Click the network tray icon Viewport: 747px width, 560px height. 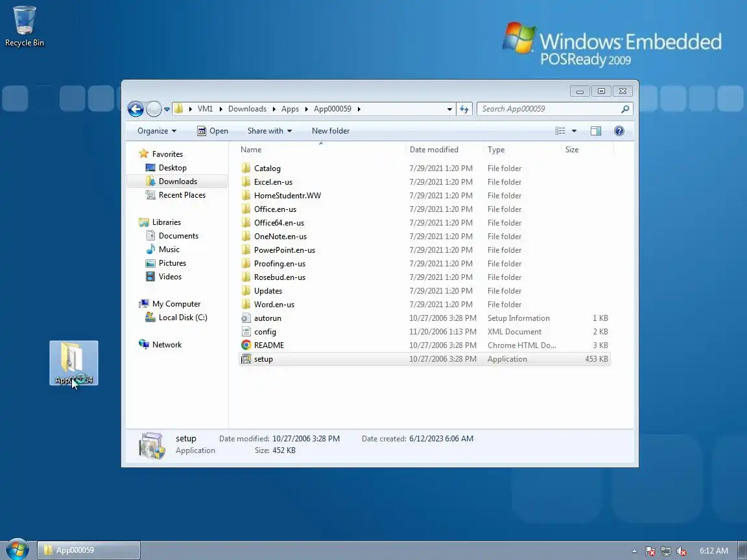point(665,551)
